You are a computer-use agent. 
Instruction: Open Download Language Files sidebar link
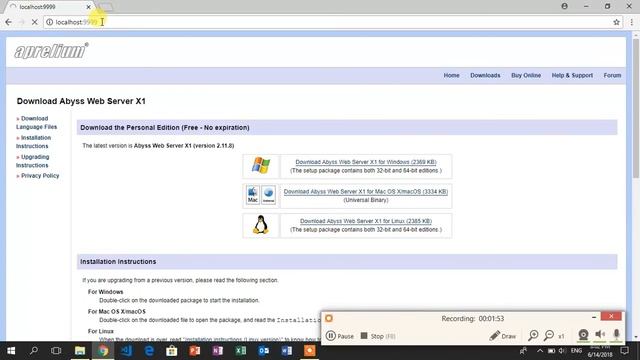tap(36, 122)
